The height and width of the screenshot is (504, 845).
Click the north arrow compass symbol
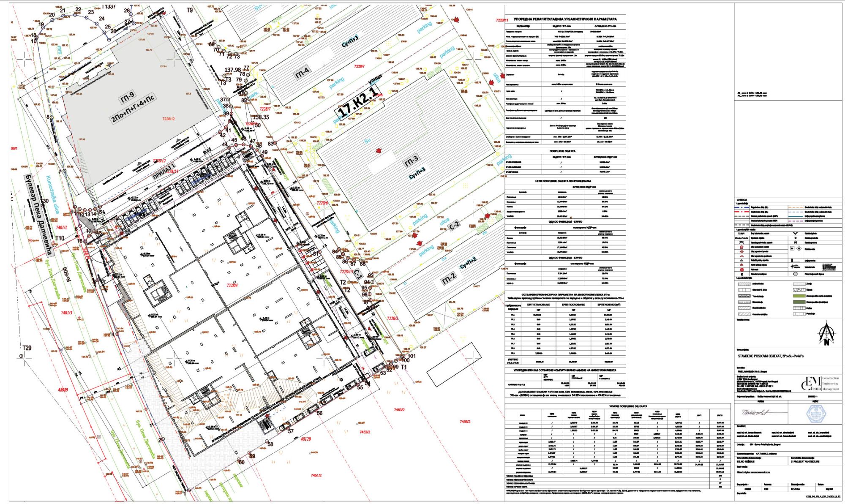coord(826,334)
